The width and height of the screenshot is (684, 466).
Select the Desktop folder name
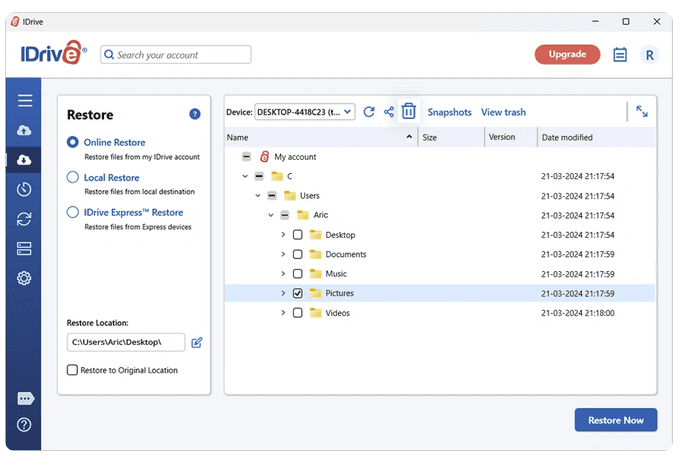[340, 235]
